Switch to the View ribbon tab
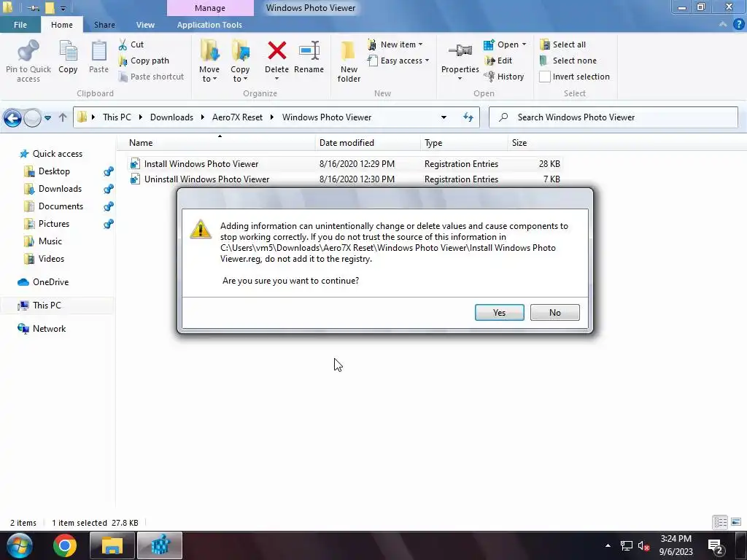This screenshot has height=560, width=747. coord(145,25)
